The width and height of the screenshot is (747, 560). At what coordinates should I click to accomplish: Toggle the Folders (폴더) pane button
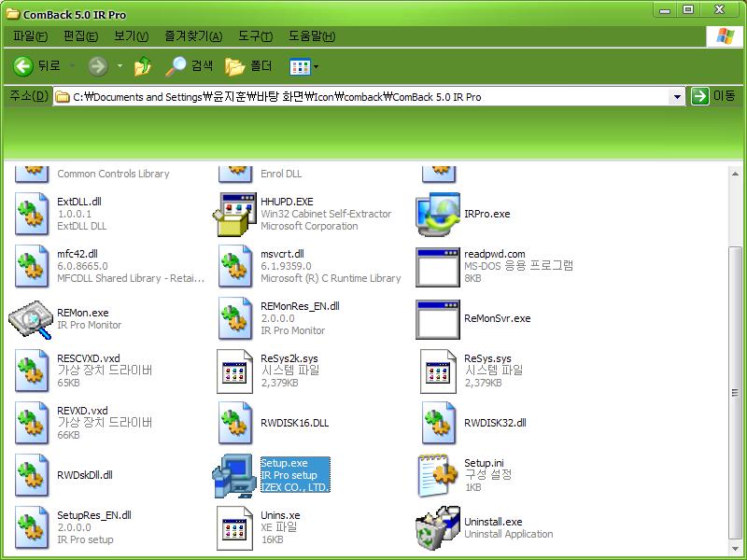click(x=248, y=66)
